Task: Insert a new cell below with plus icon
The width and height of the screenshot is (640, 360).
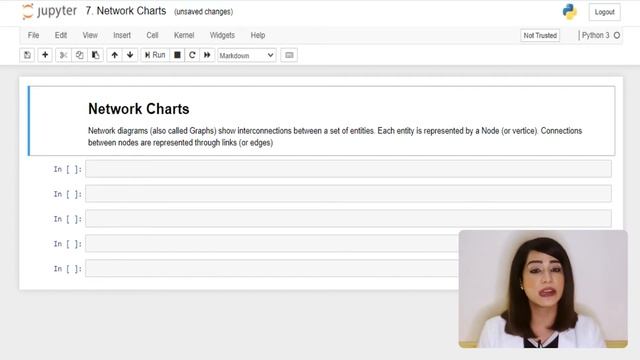Action: tap(45, 55)
